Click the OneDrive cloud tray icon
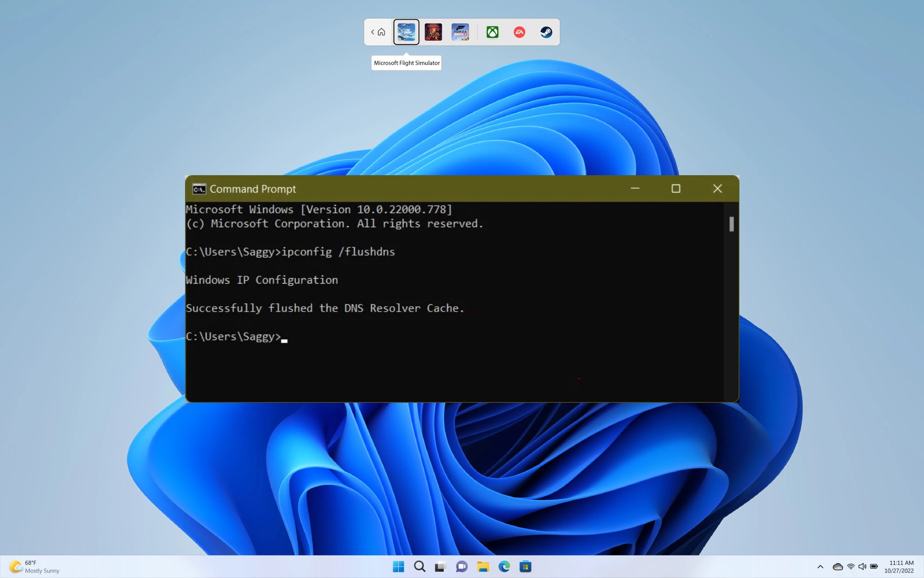The width and height of the screenshot is (924, 578). tap(838, 567)
